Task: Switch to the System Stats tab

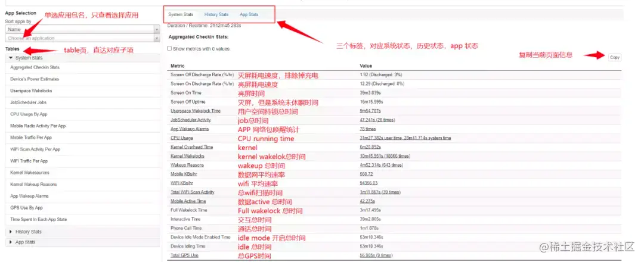Action: pyautogui.click(x=181, y=15)
